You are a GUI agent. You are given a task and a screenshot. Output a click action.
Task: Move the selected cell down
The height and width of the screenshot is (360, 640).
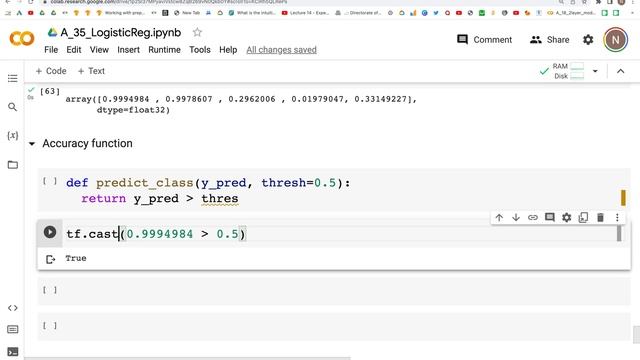click(516, 218)
